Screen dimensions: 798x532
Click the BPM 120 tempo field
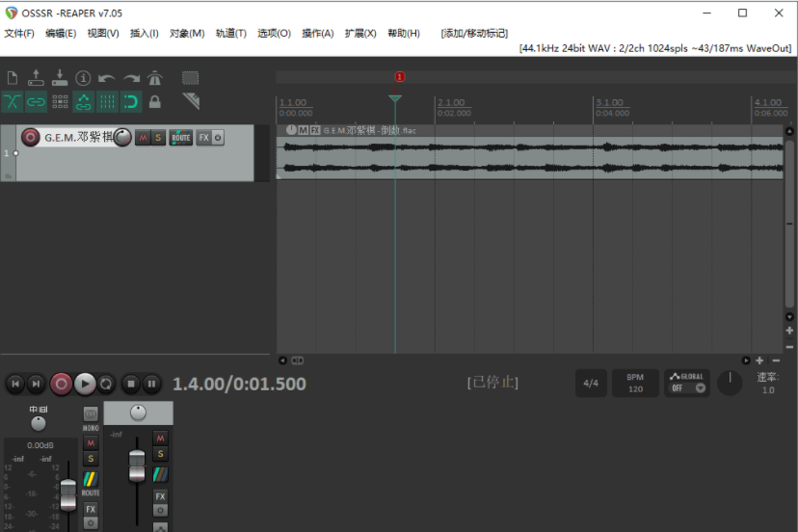click(635, 383)
